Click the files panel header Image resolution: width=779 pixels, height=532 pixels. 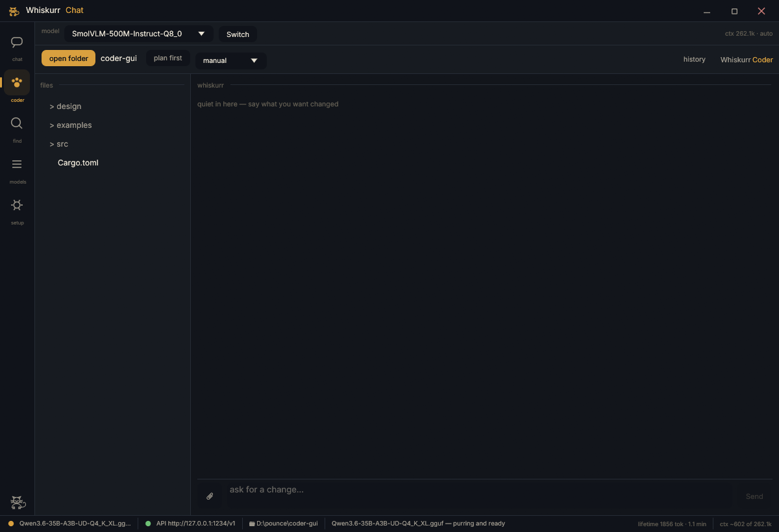[x=47, y=85]
